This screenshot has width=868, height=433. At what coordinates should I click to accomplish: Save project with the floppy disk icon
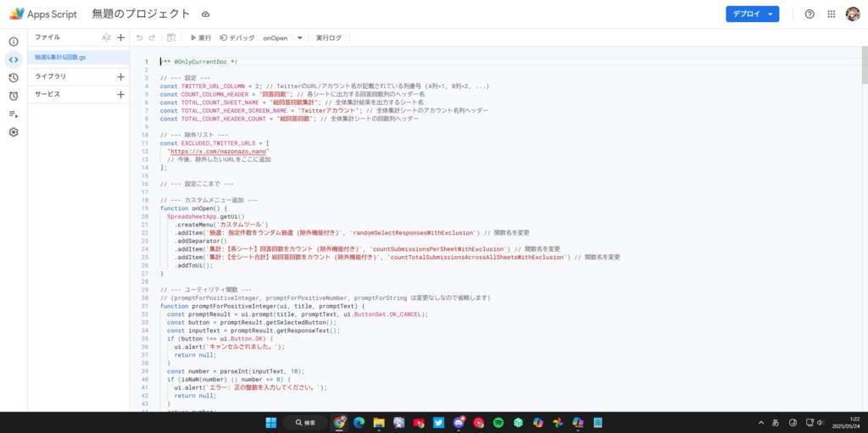point(171,37)
